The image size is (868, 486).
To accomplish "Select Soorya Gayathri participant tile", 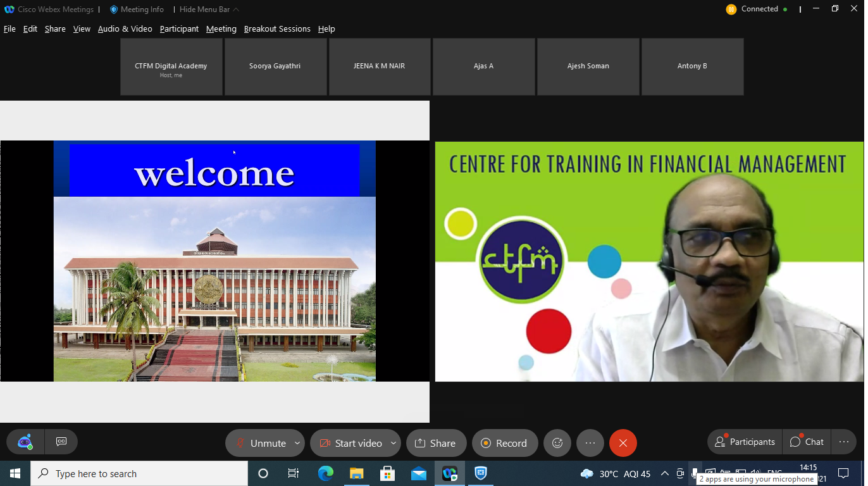I will pos(275,66).
